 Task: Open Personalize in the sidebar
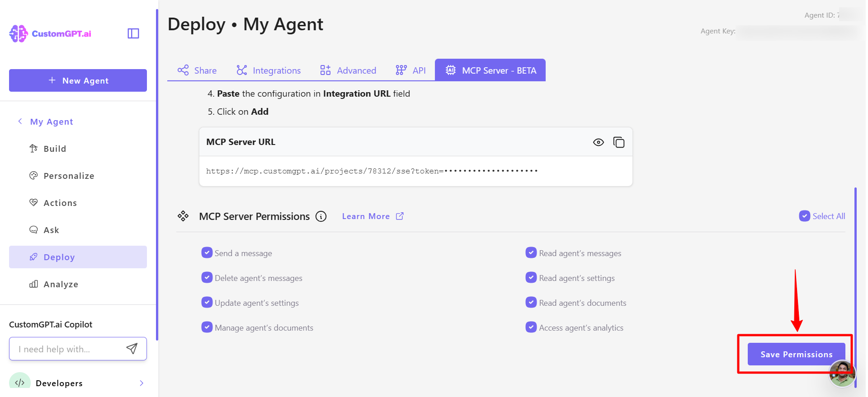(78, 176)
